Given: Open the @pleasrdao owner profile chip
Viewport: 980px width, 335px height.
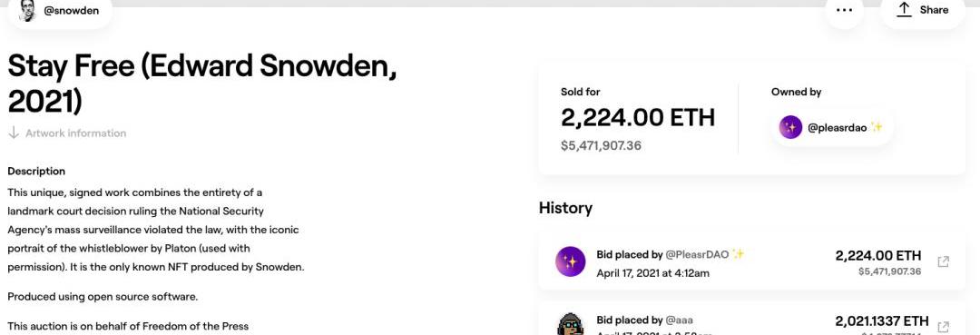Looking at the screenshot, I should coord(831,127).
